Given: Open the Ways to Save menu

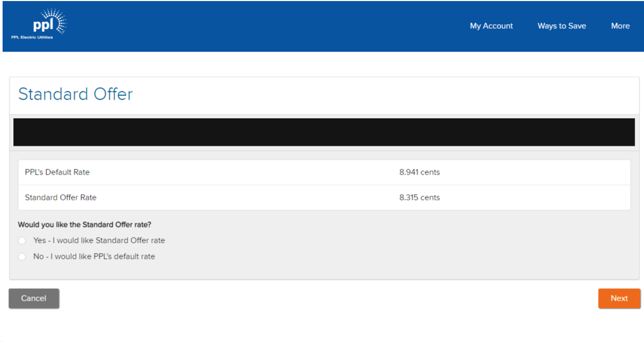Looking at the screenshot, I should click(561, 26).
